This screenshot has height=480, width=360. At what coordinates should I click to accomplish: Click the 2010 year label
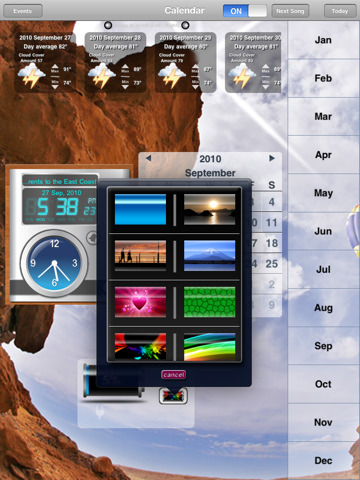(x=210, y=159)
